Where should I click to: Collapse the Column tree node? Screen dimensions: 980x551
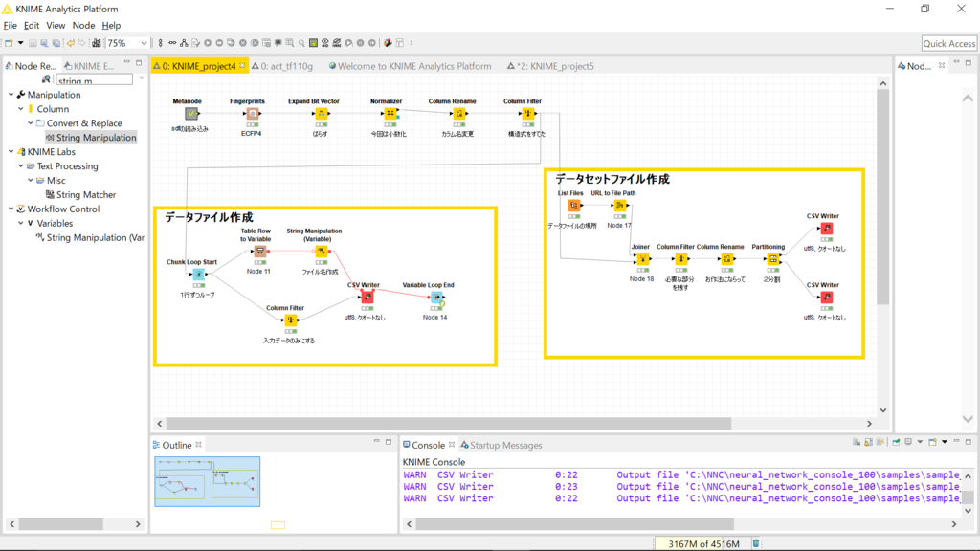[21, 109]
